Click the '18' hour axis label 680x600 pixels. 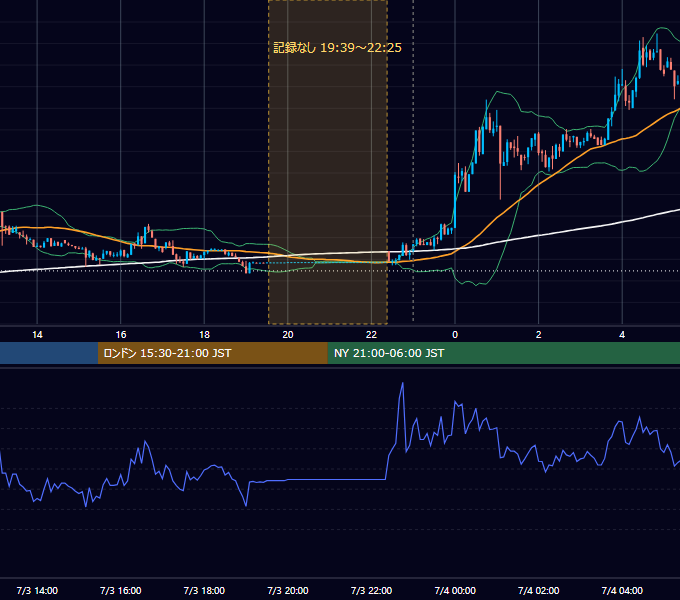204,335
